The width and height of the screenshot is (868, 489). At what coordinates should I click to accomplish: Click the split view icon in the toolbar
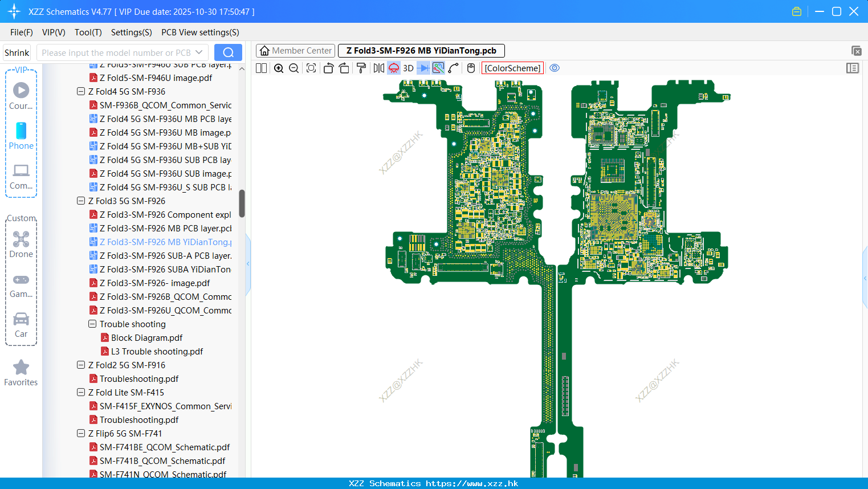pyautogui.click(x=261, y=68)
